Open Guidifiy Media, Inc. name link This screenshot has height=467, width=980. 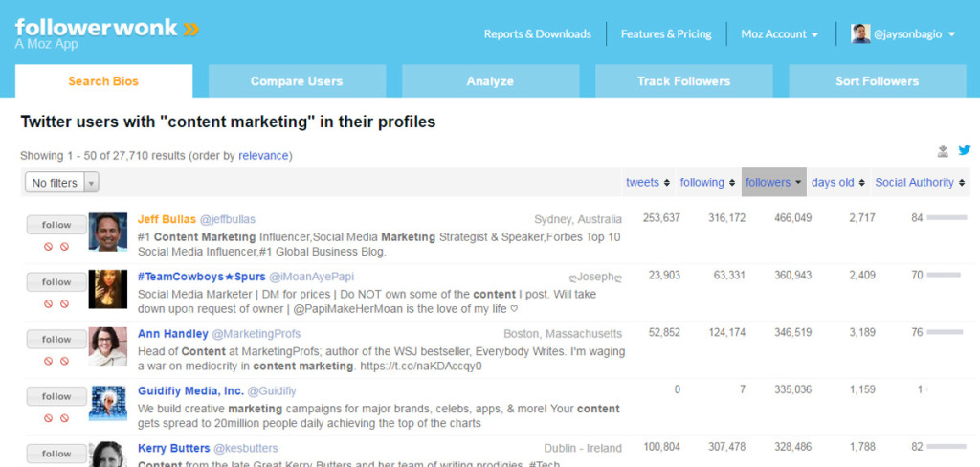(190, 391)
